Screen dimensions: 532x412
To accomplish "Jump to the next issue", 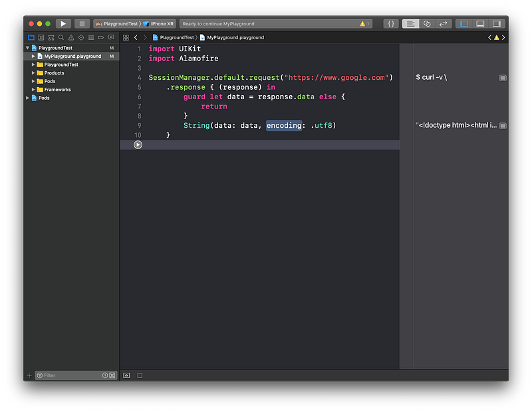I will [503, 37].
